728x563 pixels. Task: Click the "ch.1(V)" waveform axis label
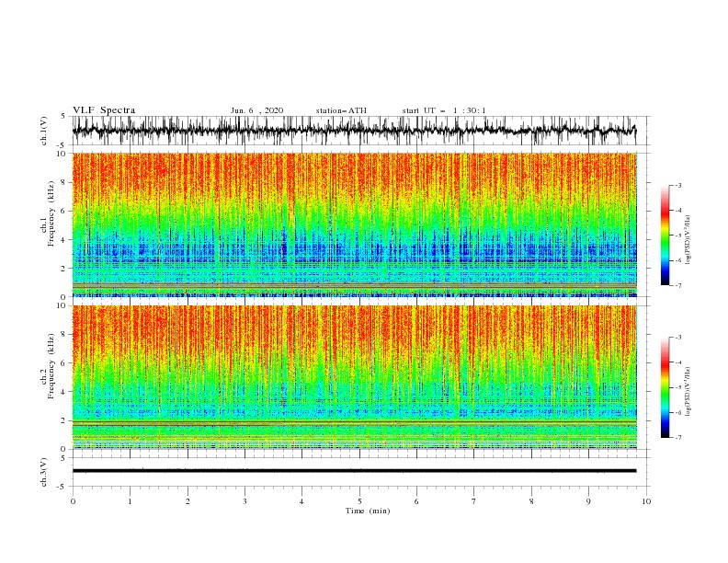click(44, 131)
